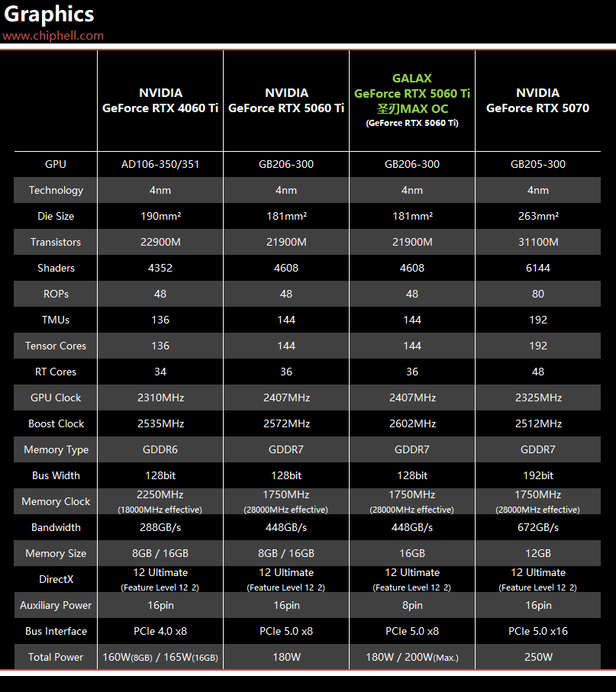Click the AD106-350/351 cell
616x692 pixels.
click(160, 164)
